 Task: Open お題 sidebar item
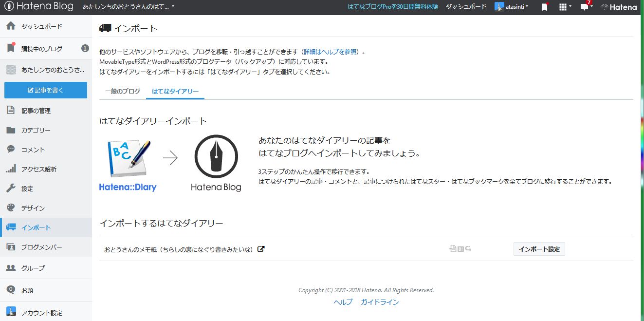click(46, 290)
